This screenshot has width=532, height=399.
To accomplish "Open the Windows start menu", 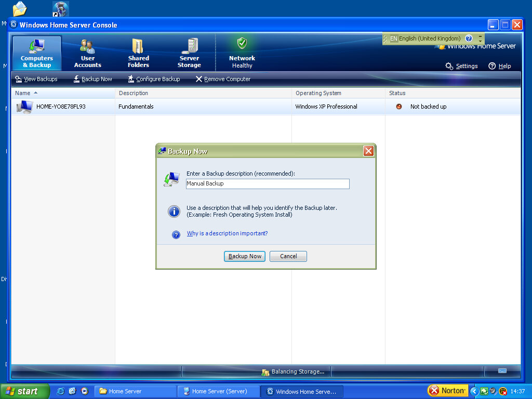I will pos(24,391).
